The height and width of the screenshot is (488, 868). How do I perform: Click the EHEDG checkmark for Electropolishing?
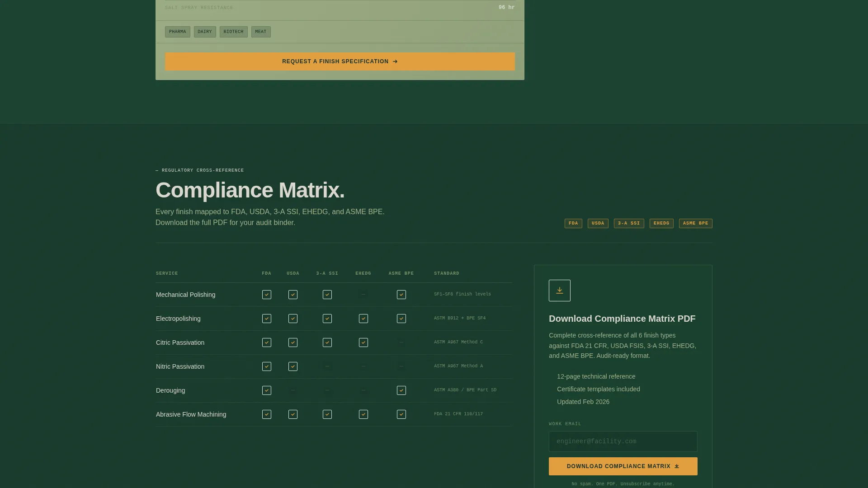point(363,319)
